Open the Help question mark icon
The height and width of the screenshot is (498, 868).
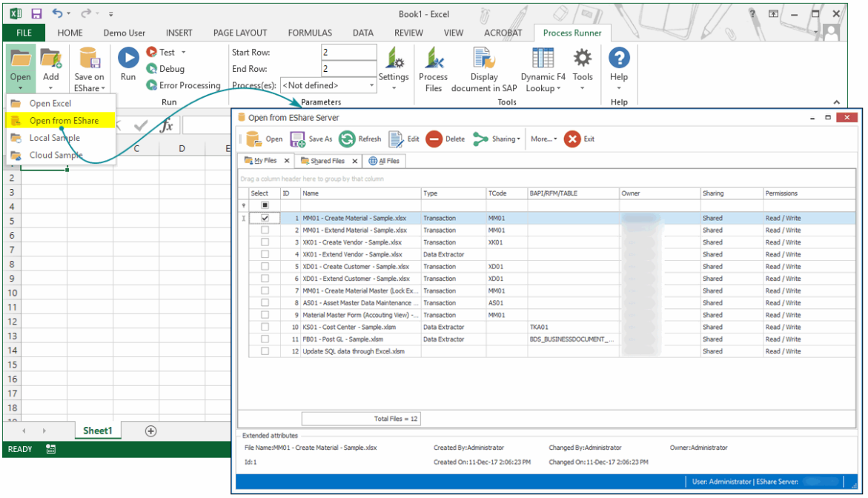click(x=619, y=58)
